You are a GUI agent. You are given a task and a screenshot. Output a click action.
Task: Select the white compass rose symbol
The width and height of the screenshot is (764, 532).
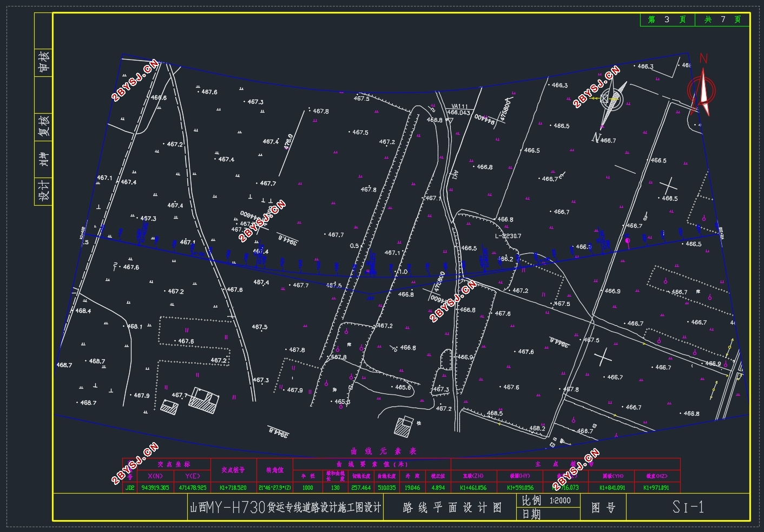tap(613, 102)
